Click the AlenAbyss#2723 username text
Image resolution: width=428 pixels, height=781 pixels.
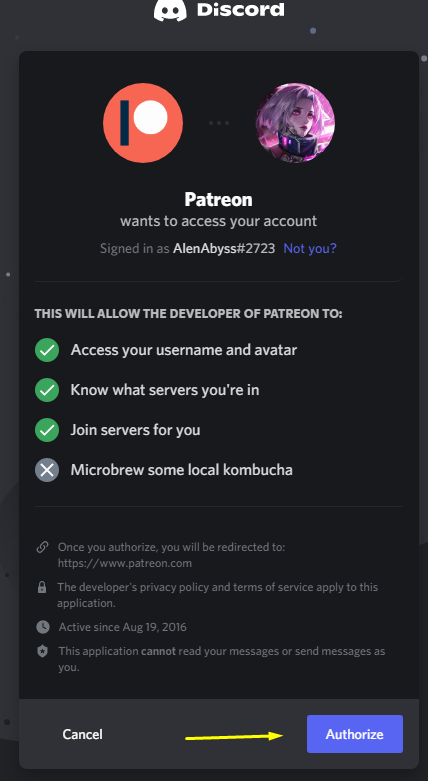coord(224,248)
